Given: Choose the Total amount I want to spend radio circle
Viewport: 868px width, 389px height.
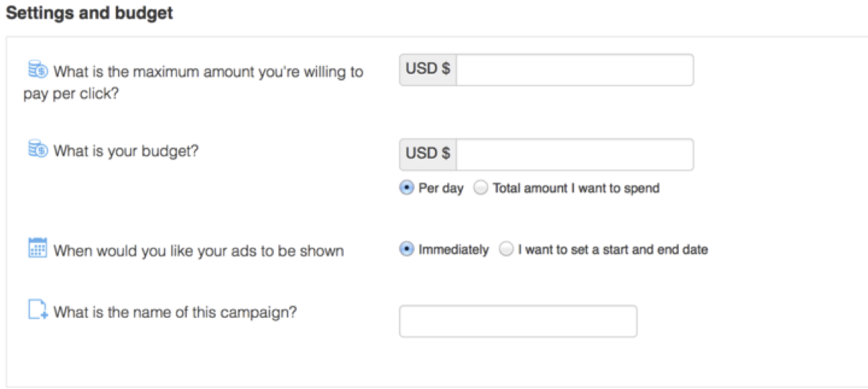Looking at the screenshot, I should (x=481, y=188).
